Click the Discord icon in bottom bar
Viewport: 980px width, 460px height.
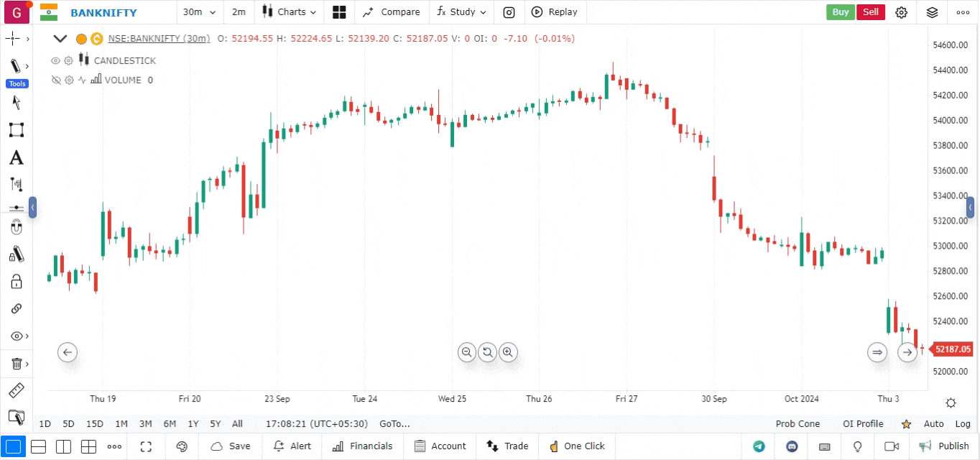(x=792, y=446)
